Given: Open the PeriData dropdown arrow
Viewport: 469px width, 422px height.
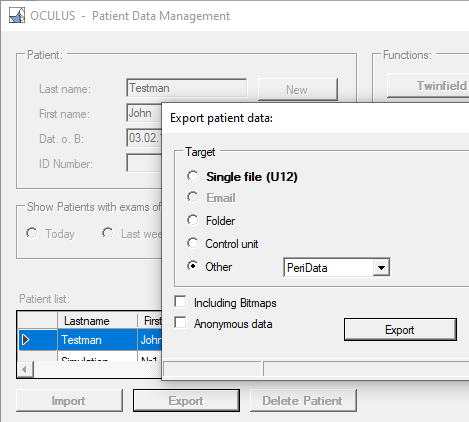Looking at the screenshot, I should pyautogui.click(x=381, y=267).
